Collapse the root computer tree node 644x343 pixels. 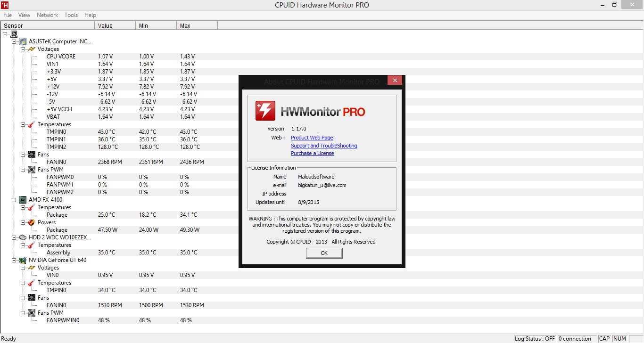(5, 34)
